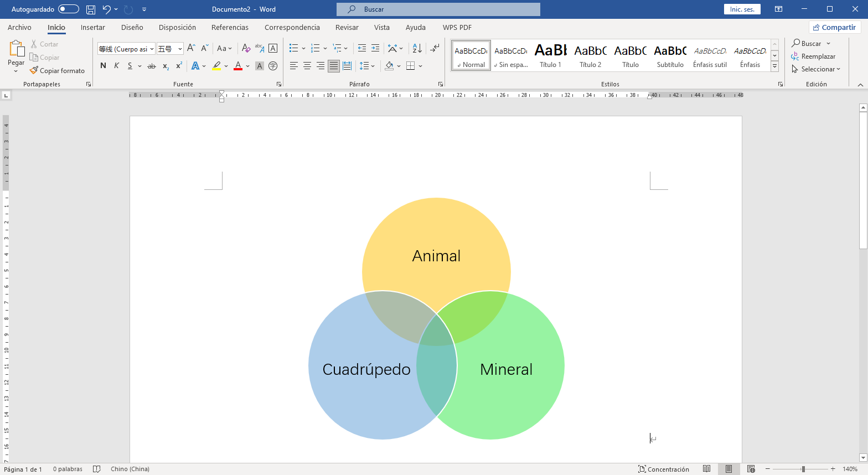
Task: Expand the styles gallery
Action: pos(775,66)
